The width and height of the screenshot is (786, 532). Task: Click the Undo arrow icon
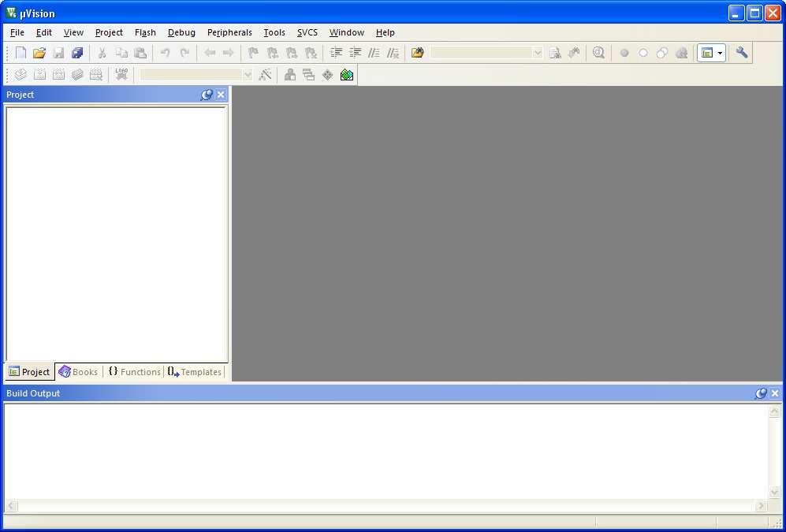[x=165, y=53]
